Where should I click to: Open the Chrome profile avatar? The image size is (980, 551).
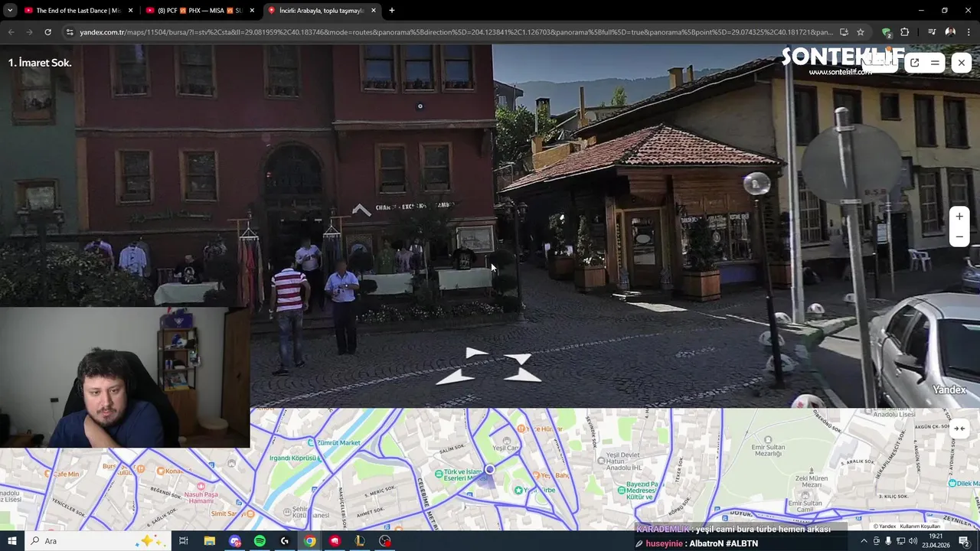(x=950, y=32)
